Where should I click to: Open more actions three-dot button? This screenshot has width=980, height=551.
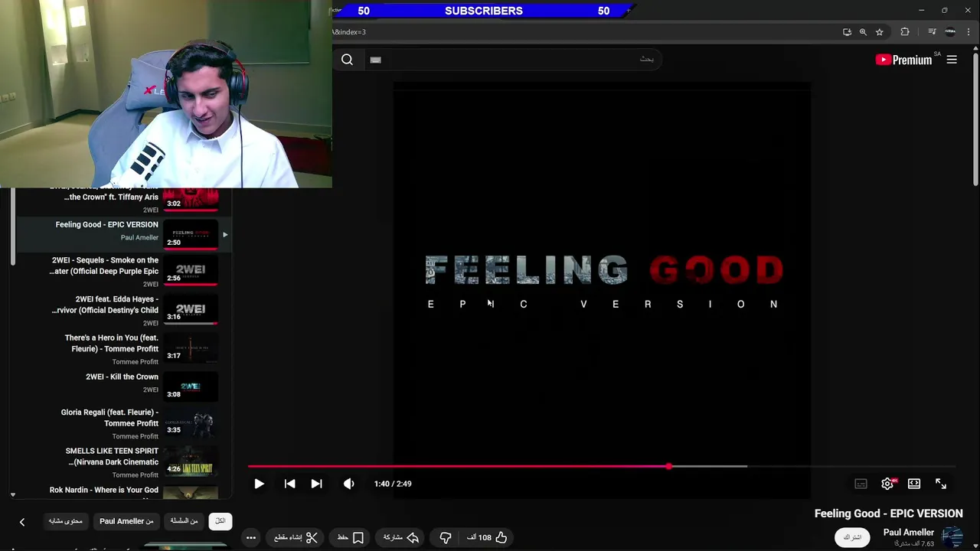251,538
